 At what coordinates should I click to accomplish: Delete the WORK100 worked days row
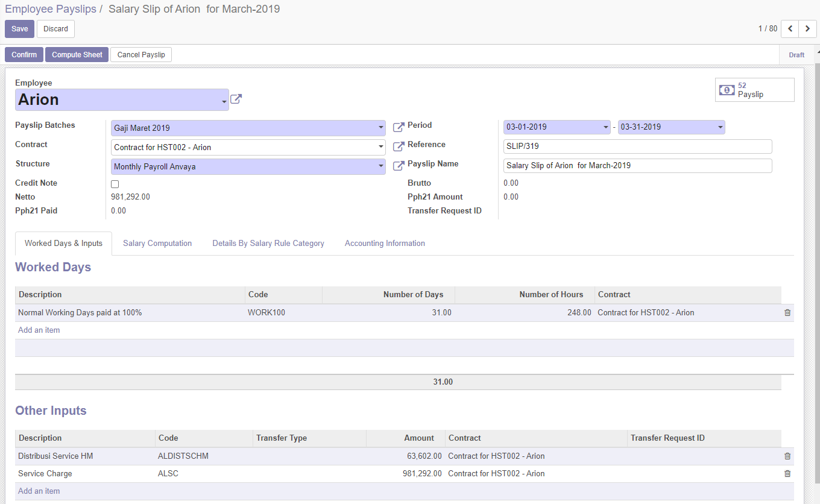point(787,313)
